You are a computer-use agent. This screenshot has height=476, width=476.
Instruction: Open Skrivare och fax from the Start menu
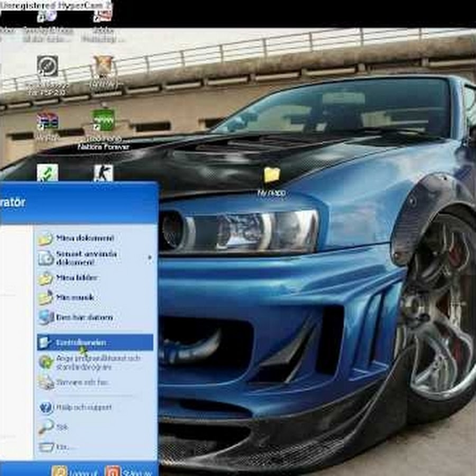[82, 382]
